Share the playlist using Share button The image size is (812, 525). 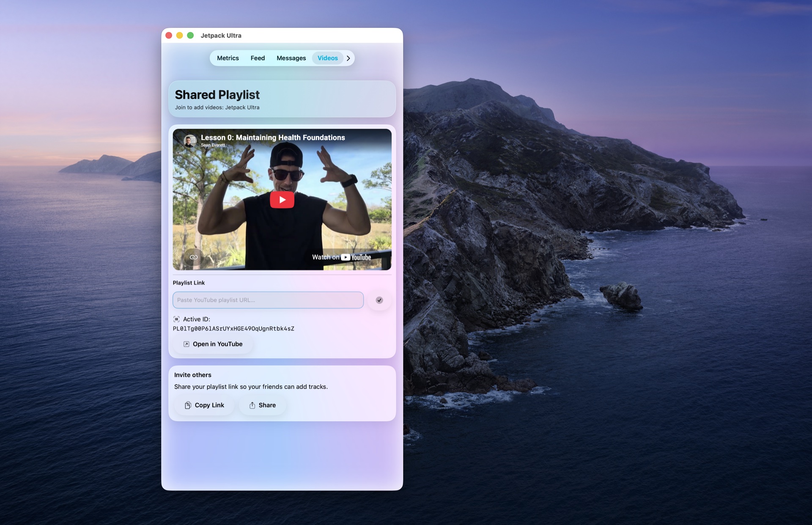point(262,405)
